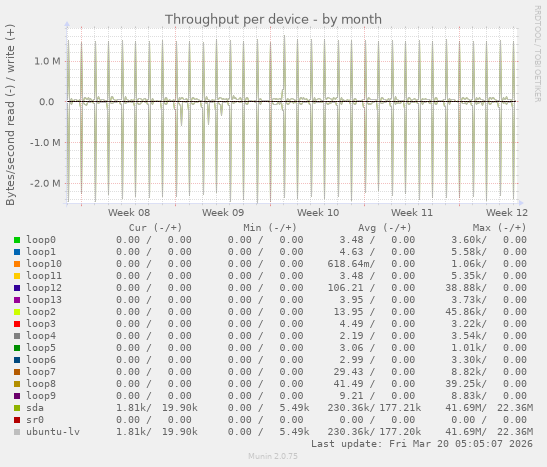Click the Avg (-/+) column header
The width and height of the screenshot is (547, 467).
pyautogui.click(x=385, y=228)
